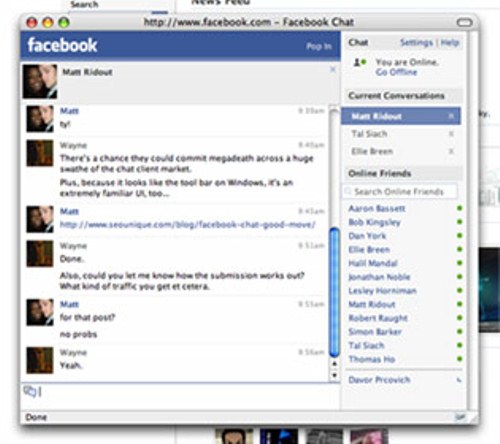Close the Tal Siach conversation

coord(451,134)
